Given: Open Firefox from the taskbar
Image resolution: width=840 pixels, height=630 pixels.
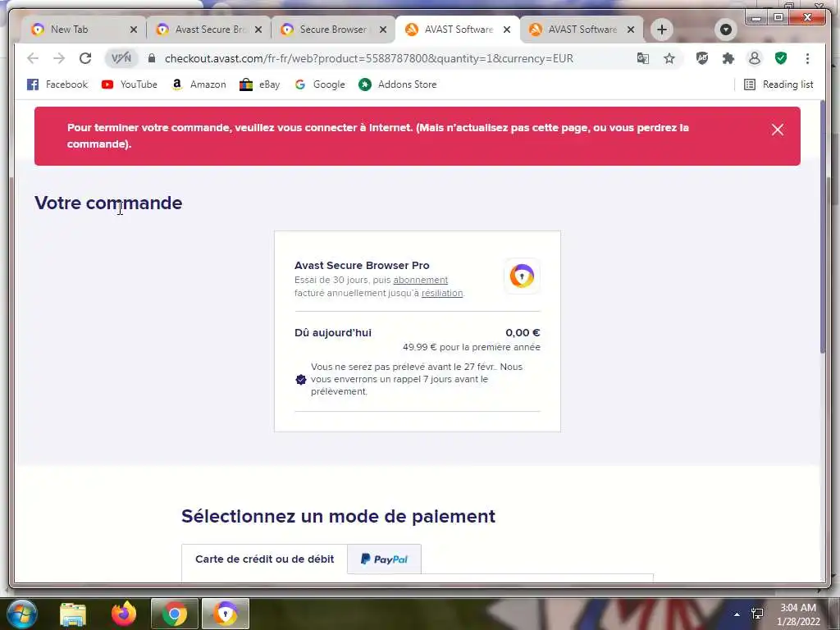Looking at the screenshot, I should 124,614.
